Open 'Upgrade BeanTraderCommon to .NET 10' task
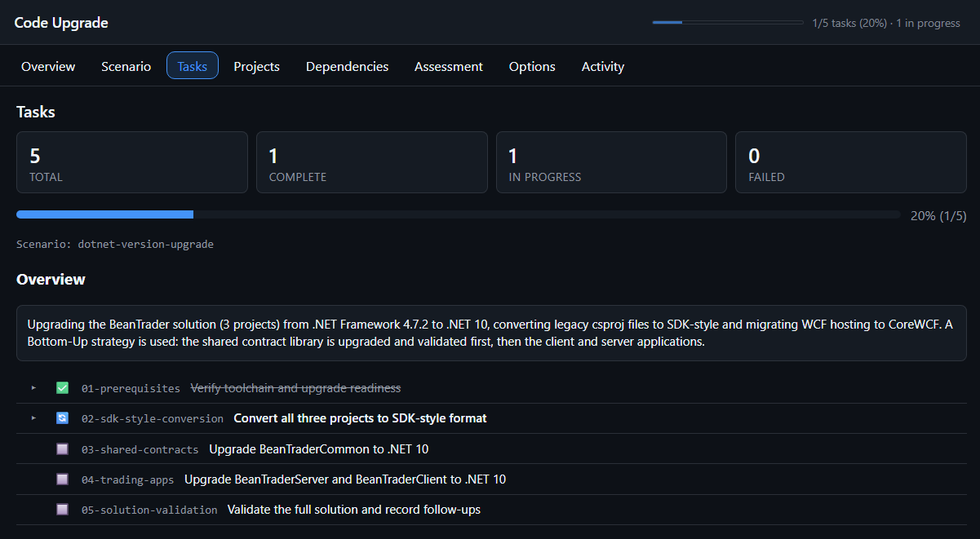The image size is (980, 539). point(318,449)
